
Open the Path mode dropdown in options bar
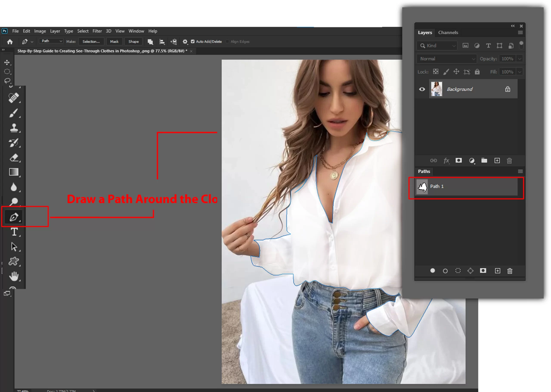(x=51, y=41)
